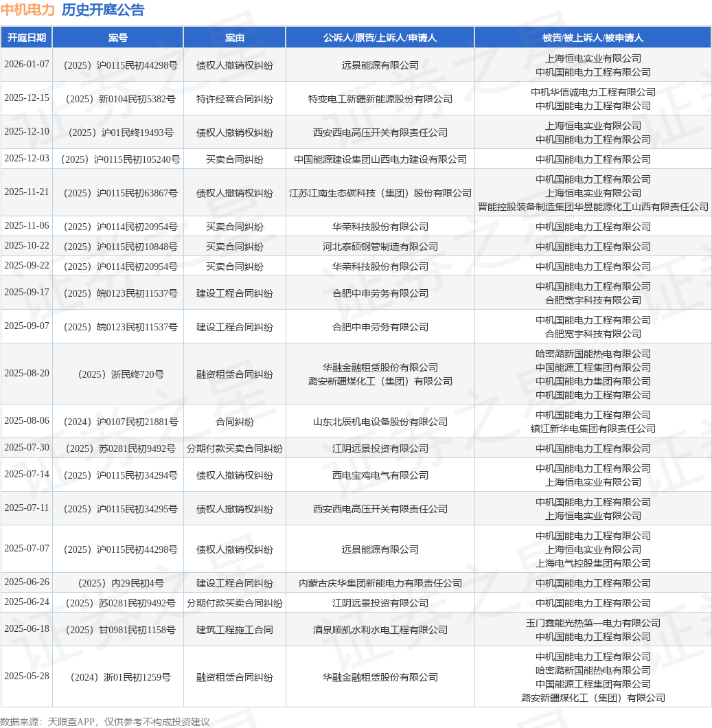The height and width of the screenshot is (728, 712).
Task: Click plaintiff 西电宝鸡电气有限公司
Action: pyautogui.click(x=380, y=476)
